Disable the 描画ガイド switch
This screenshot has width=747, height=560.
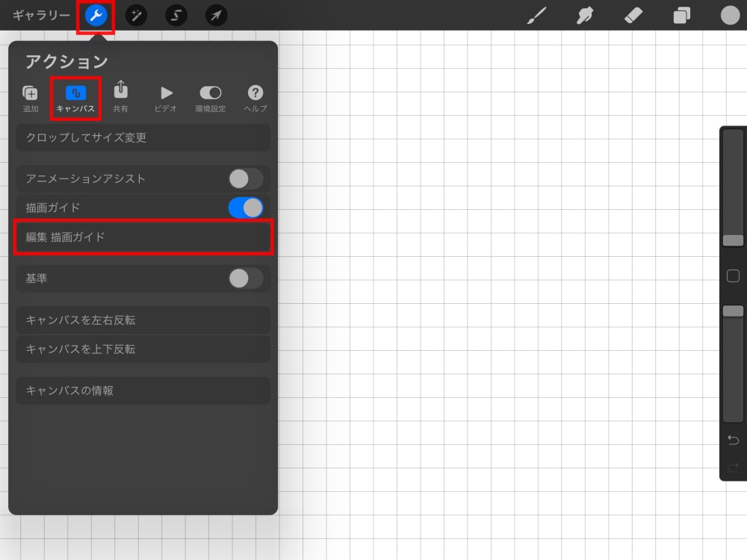pos(247,207)
